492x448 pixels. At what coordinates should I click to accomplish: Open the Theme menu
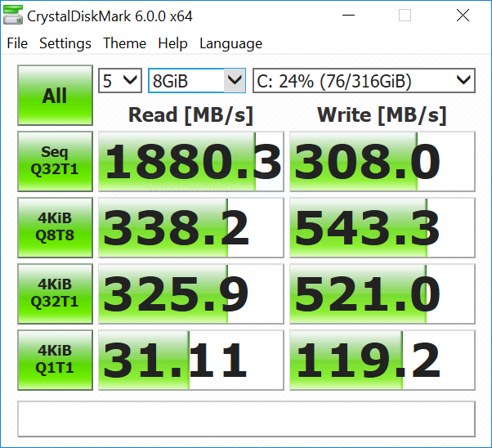124,43
